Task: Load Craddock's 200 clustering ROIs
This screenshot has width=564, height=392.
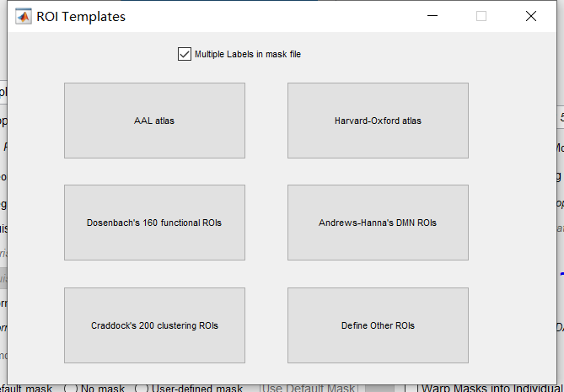Action: point(154,325)
